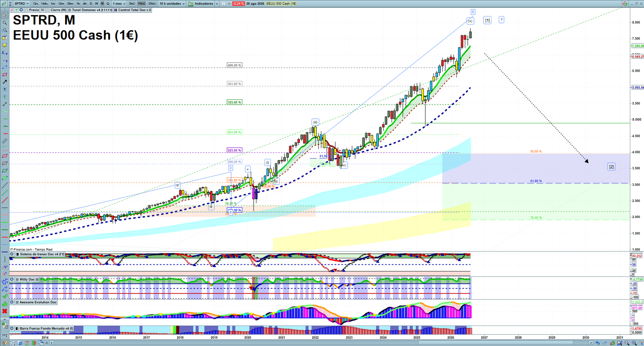This screenshot has width=644, height=346.
Task: Click the scrollbar left arrow button
Action: tap(52, 343)
